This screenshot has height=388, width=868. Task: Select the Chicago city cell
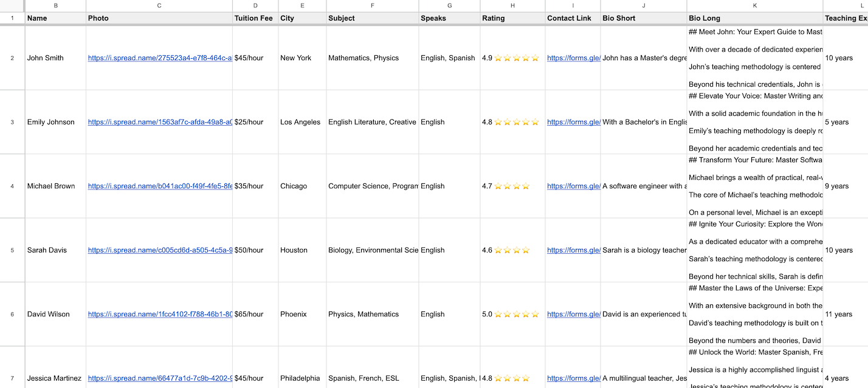click(302, 186)
